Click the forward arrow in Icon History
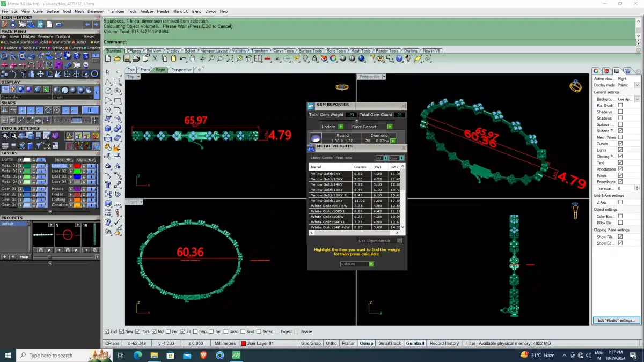The height and width of the screenshot is (362, 644). [96, 24]
